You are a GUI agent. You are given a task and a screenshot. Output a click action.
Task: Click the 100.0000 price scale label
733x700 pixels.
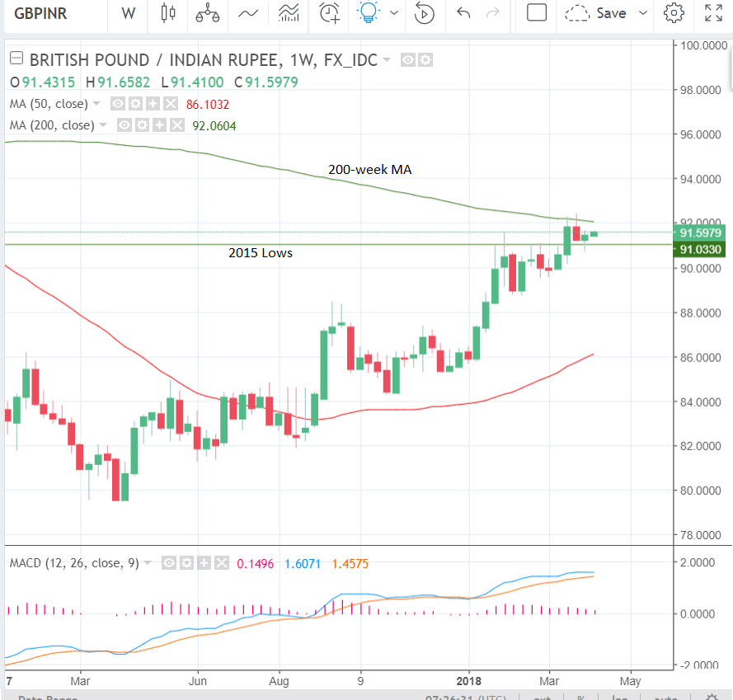pyautogui.click(x=703, y=45)
